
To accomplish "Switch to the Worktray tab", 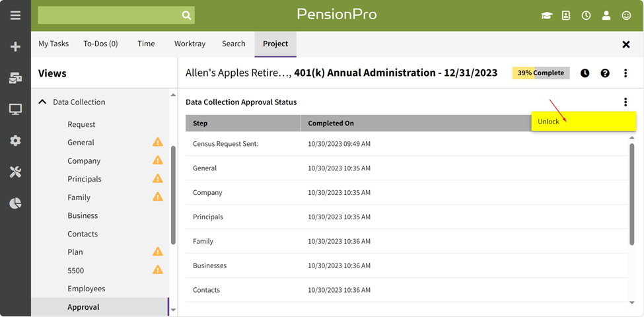I will tap(190, 44).
